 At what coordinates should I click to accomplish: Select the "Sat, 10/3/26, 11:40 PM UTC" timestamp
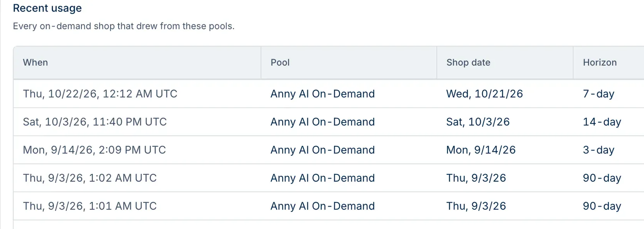click(x=95, y=122)
